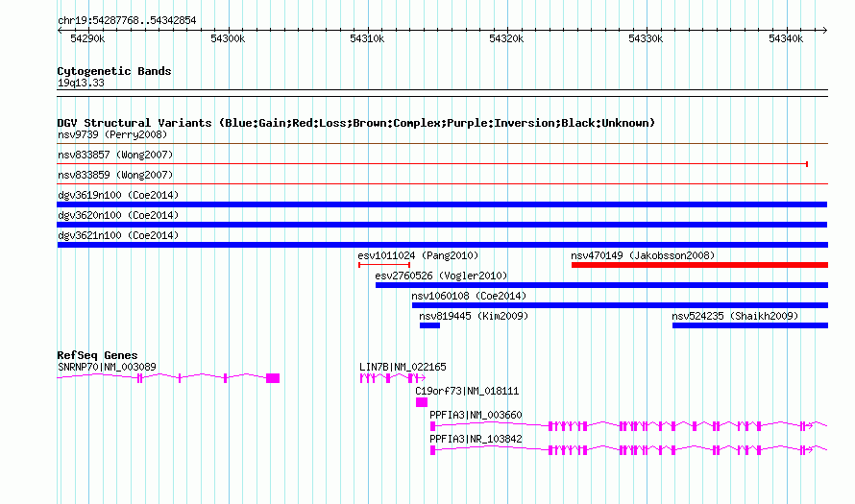855x504 pixels.
Task: Click the PPFIA3|NR_103842 gene label
Action: (476, 439)
